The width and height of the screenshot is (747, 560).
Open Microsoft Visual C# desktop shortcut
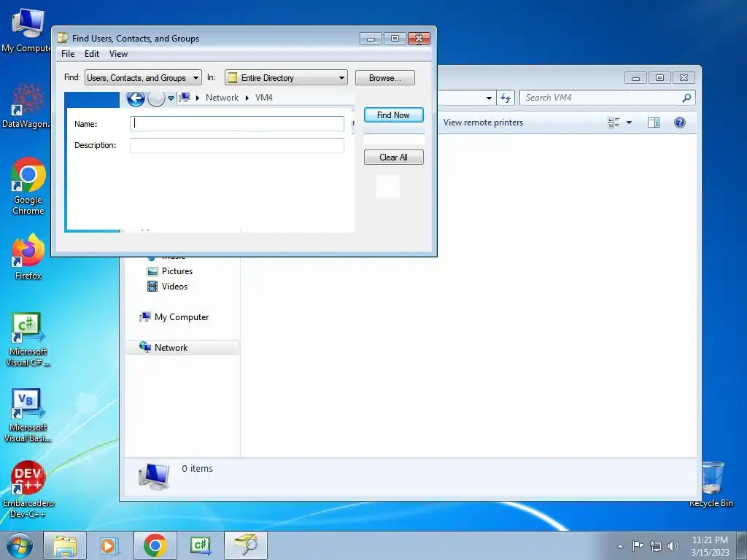pos(28,340)
